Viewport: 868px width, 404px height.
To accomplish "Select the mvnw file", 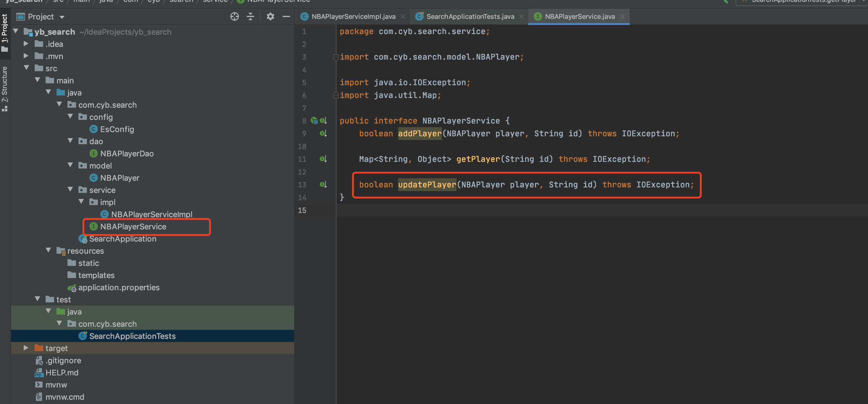I will pyautogui.click(x=56, y=385).
